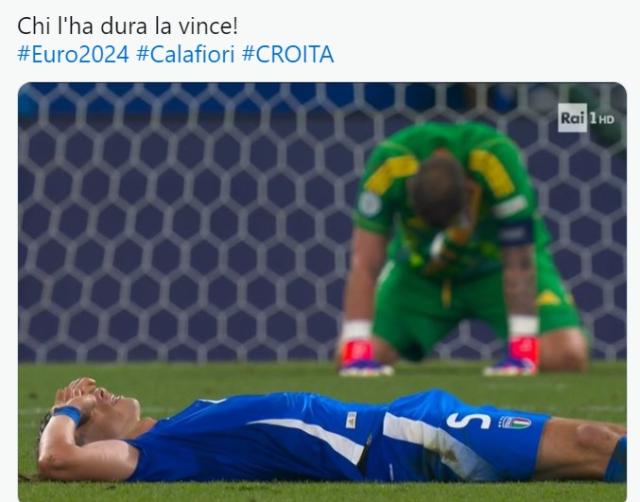Open the #Calafiori hashtag link
The height and width of the screenshot is (502, 640).
pyautogui.click(x=185, y=54)
